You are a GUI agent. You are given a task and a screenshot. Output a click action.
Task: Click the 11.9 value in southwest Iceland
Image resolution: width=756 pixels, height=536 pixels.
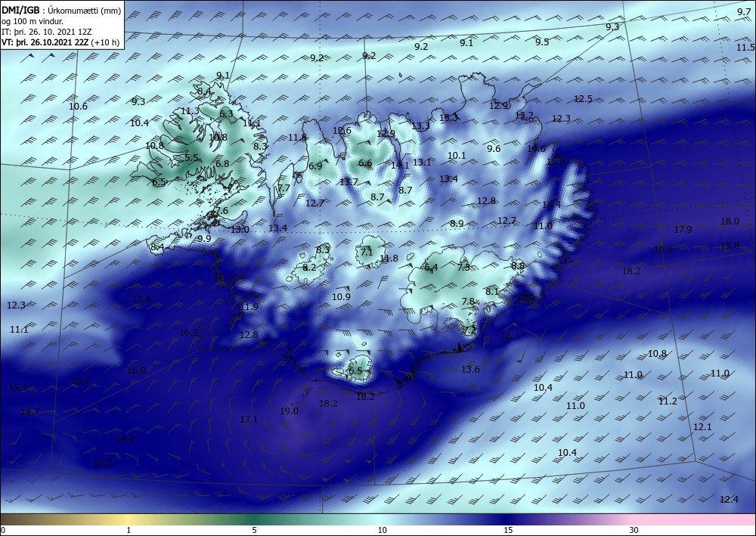[249, 307]
